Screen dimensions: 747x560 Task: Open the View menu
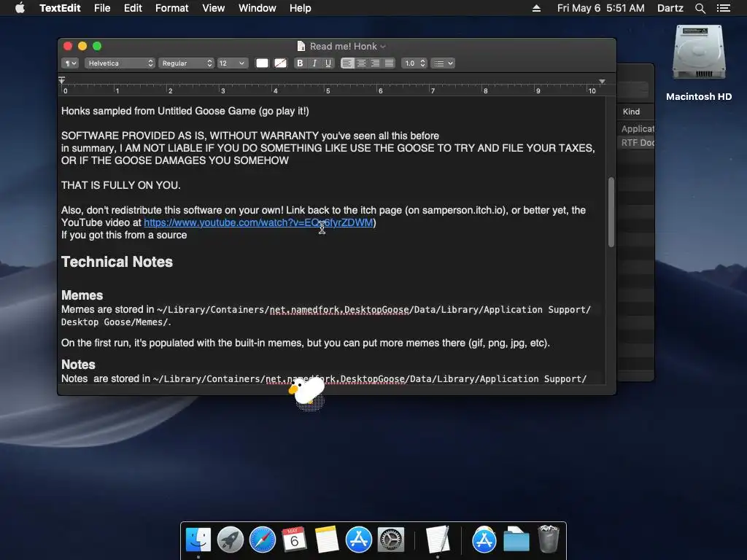(x=213, y=8)
